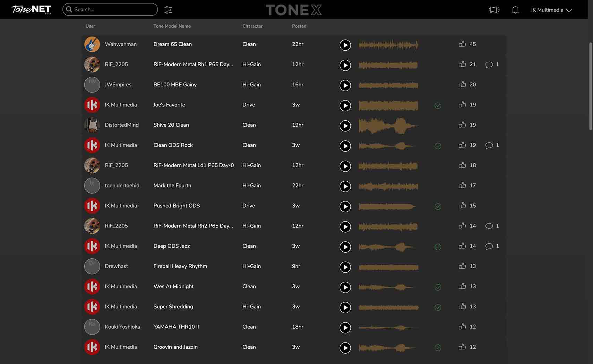
Task: Play the Groovin and Jazzin preview
Action: (x=345, y=348)
